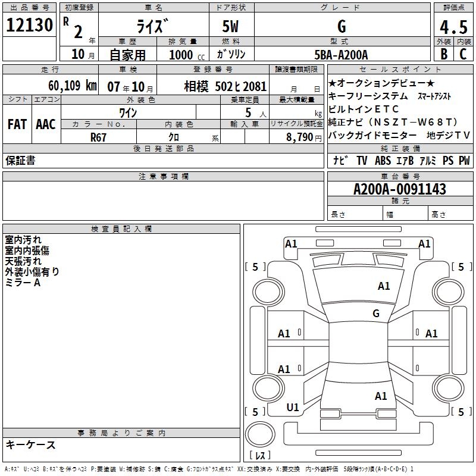Click the 純正ナビ (NSZT-W68T) line

pyautogui.click(x=393, y=122)
